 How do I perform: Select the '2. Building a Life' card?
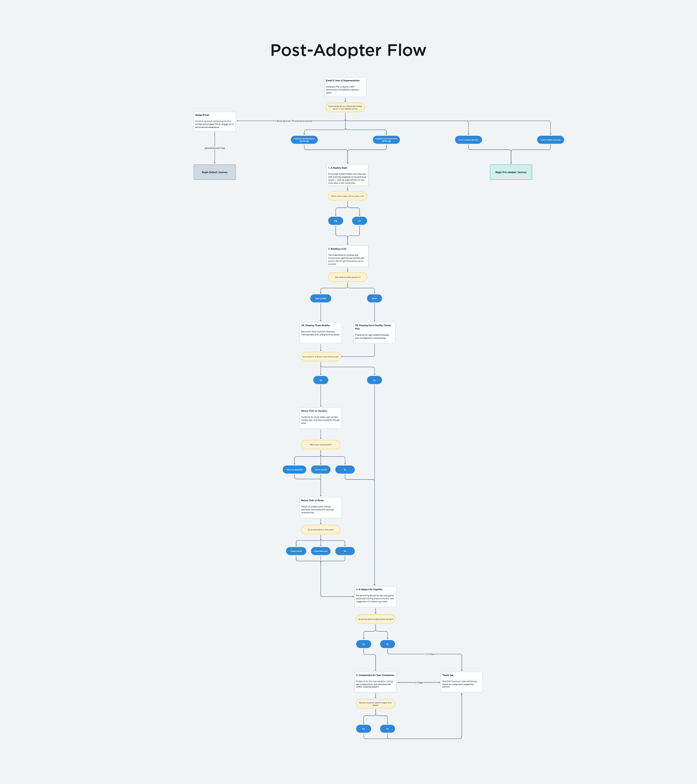(x=347, y=256)
